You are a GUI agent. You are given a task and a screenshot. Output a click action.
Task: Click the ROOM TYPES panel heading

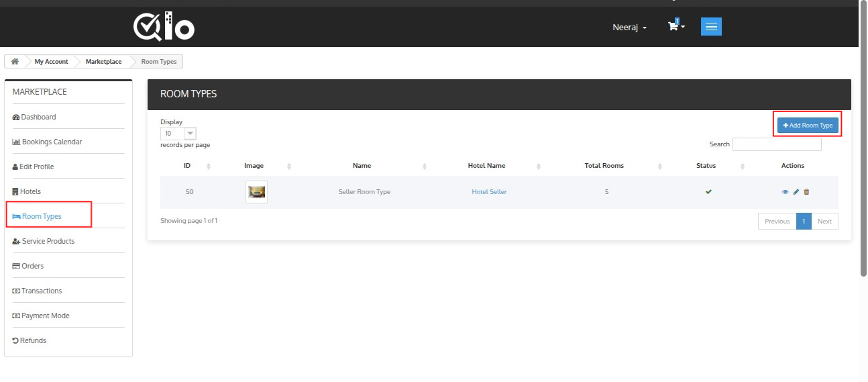click(188, 94)
